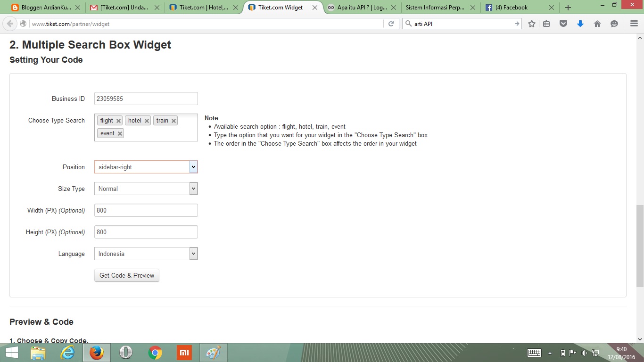This screenshot has width=644, height=362.
Task: Click the Action Center flag tray icon
Action: tap(573, 353)
